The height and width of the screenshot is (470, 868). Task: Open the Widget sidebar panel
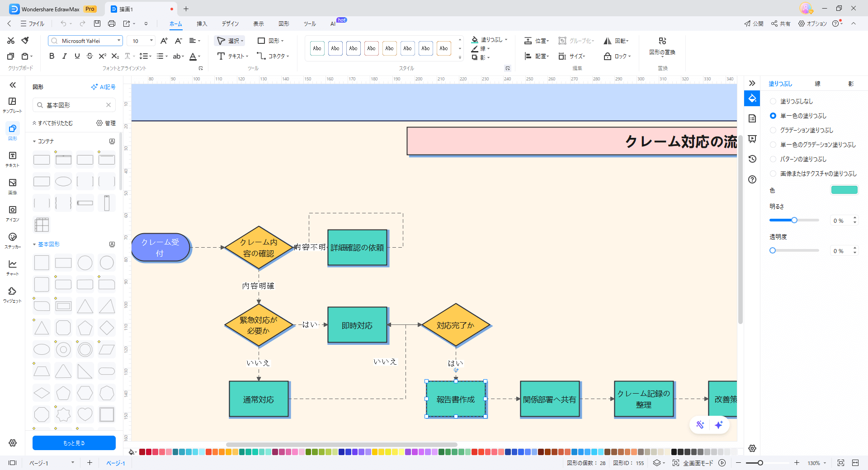coord(12,295)
